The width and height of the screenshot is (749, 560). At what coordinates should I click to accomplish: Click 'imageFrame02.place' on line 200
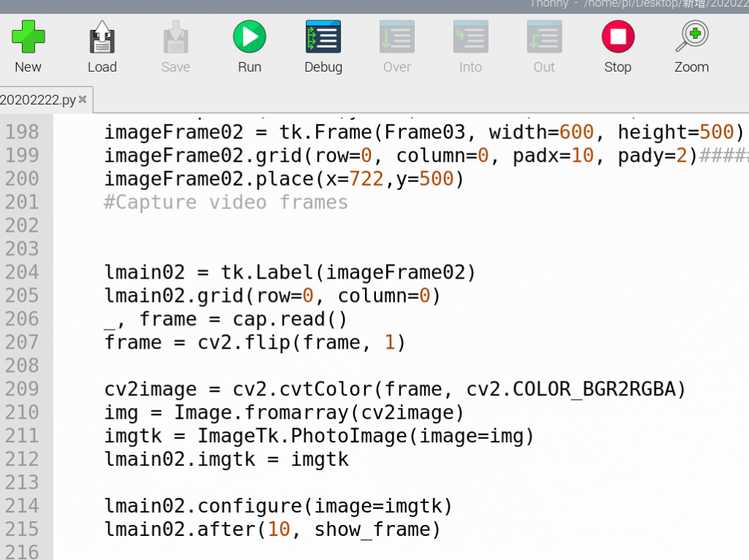click(208, 179)
